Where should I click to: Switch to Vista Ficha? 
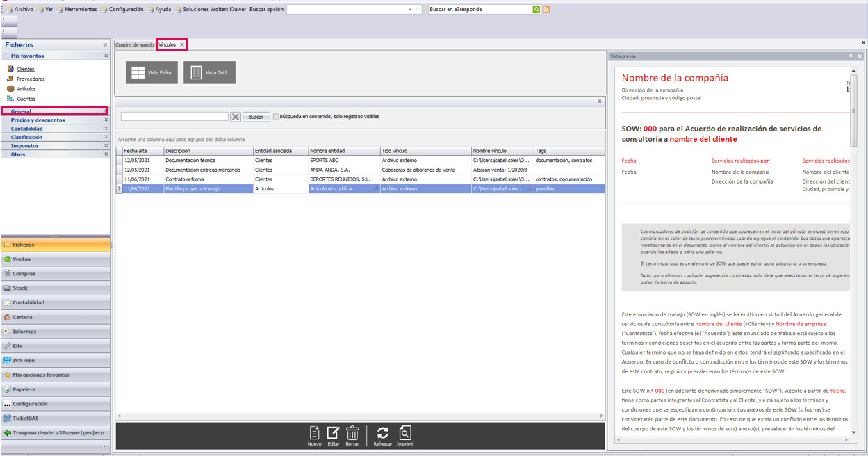pyautogui.click(x=152, y=72)
